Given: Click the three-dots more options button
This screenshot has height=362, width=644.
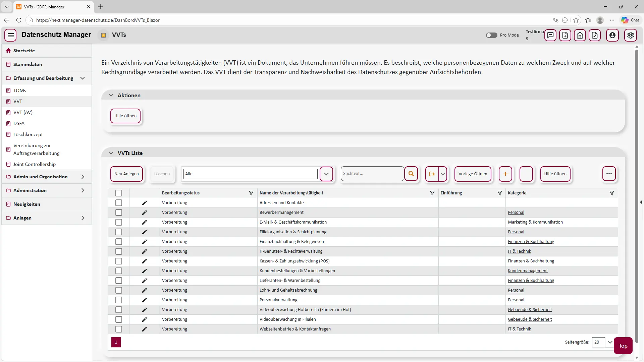Looking at the screenshot, I should 609,174.
